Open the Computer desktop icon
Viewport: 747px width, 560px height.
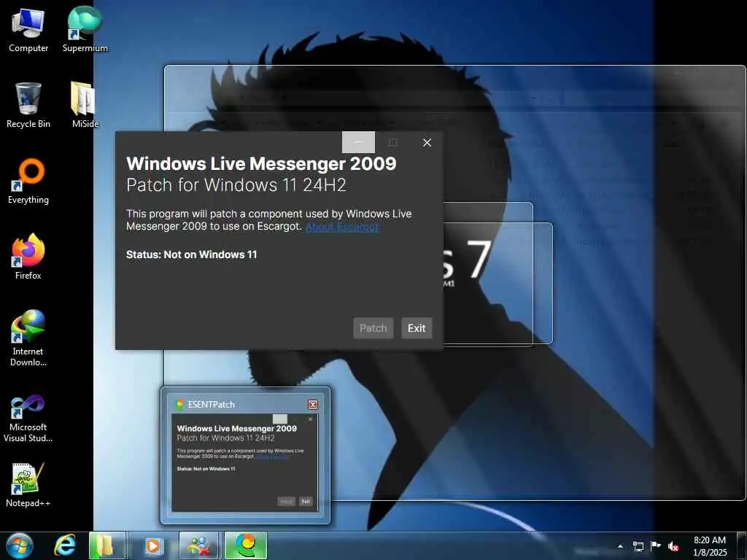28,31
